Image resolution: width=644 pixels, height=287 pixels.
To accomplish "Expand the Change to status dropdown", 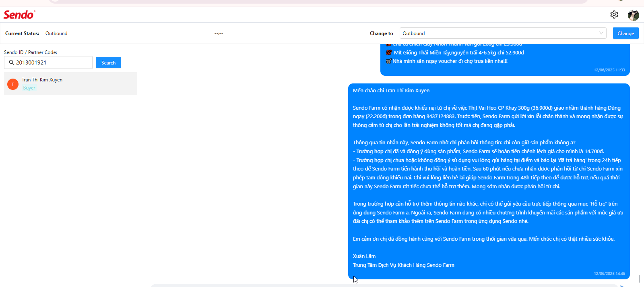I will [x=503, y=33].
